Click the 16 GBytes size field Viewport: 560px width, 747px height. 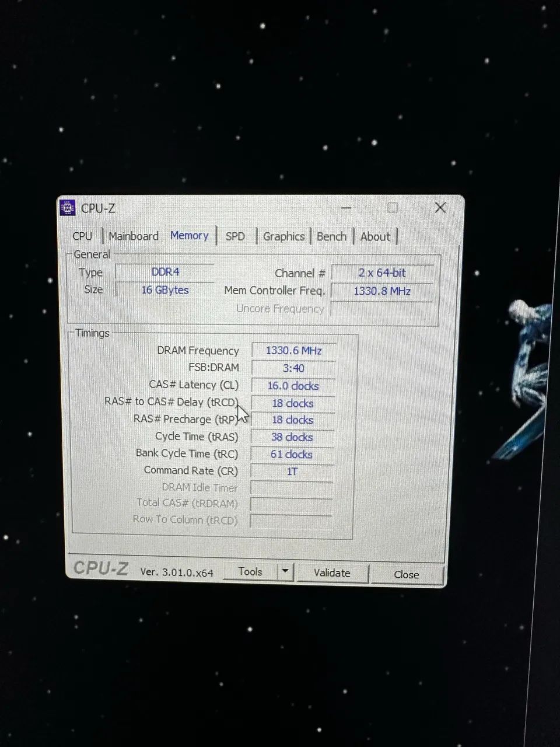pyautogui.click(x=165, y=290)
